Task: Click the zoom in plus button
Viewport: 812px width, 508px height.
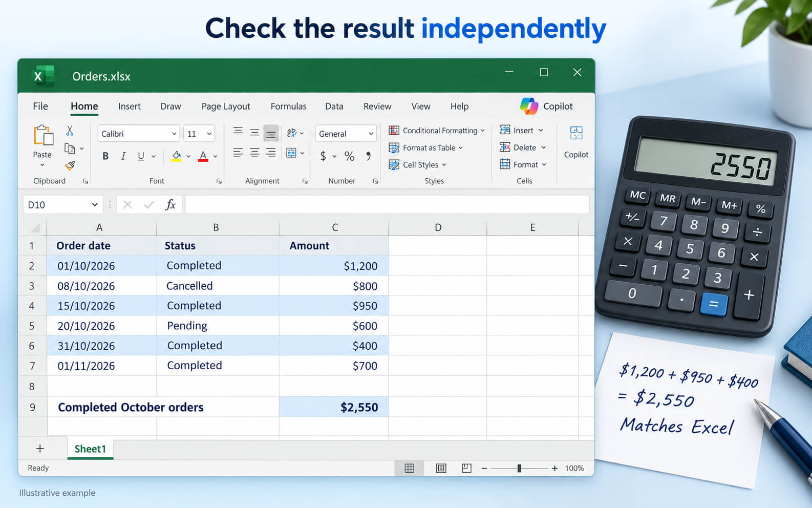Action: pyautogui.click(x=554, y=468)
